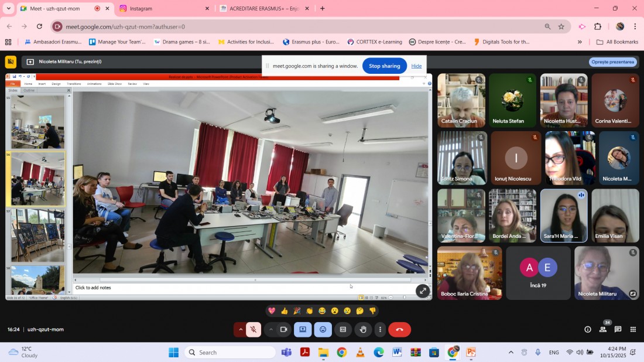
Task: Switch to the ACREDITARE ERASMUS+ tab
Action: tap(264, 8)
